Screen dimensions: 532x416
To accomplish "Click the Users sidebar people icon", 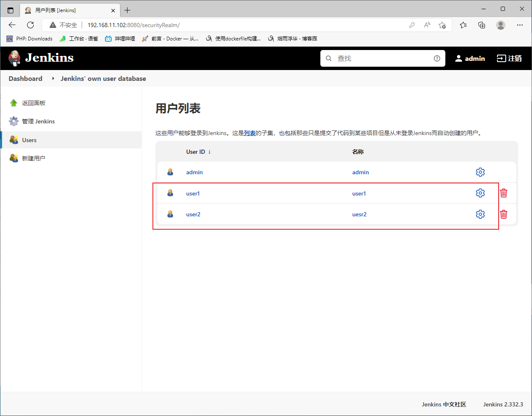I will (14, 140).
